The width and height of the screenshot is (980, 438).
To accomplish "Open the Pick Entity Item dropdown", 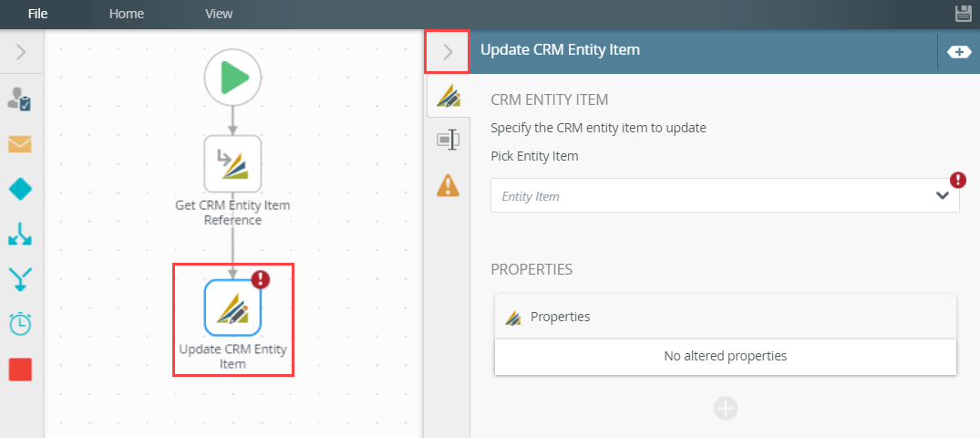I will point(942,195).
